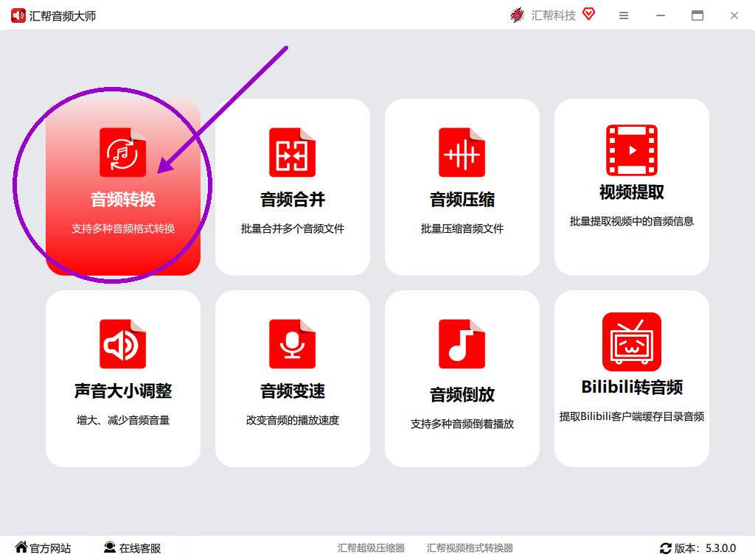Screen dimensions: 755x560
Task: Click the 音频变速 card title
Action: 292,391
